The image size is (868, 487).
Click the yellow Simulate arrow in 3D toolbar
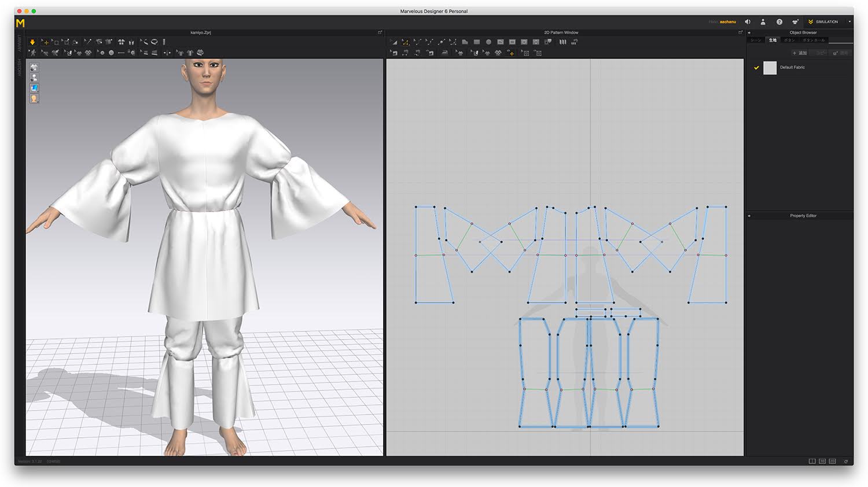pos(32,42)
